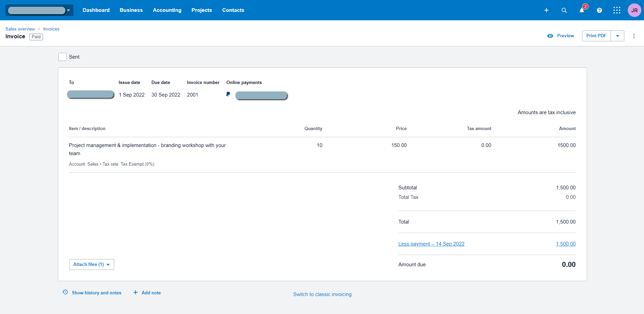Click the redacted contact name under To
Image resolution: width=644 pixels, height=314 pixels.
(x=90, y=95)
